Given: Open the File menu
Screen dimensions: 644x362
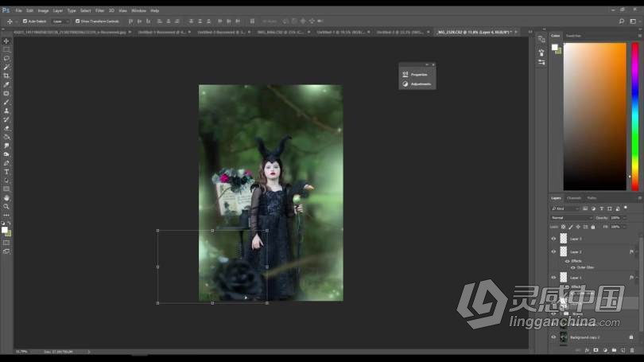Looking at the screenshot, I should [18, 10].
